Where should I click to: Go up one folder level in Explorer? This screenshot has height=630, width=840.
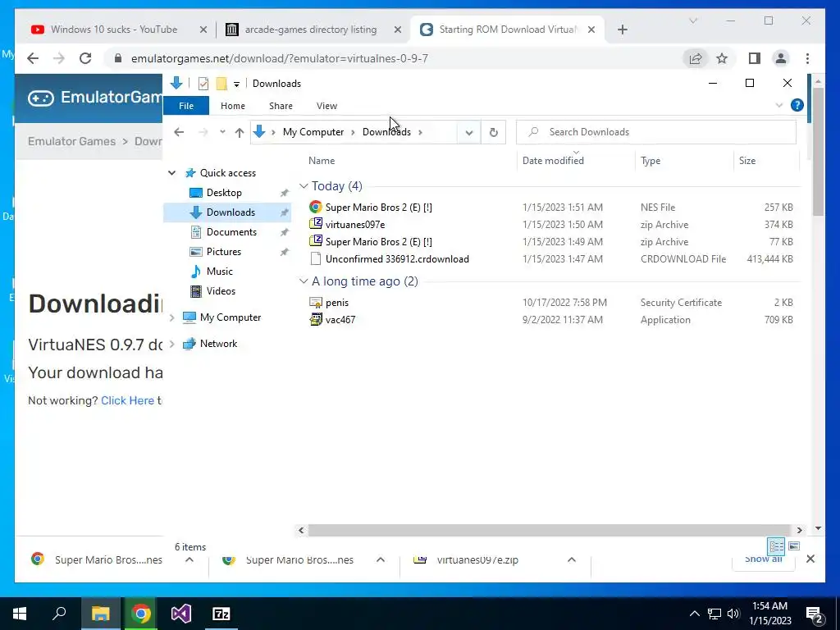pyautogui.click(x=240, y=132)
